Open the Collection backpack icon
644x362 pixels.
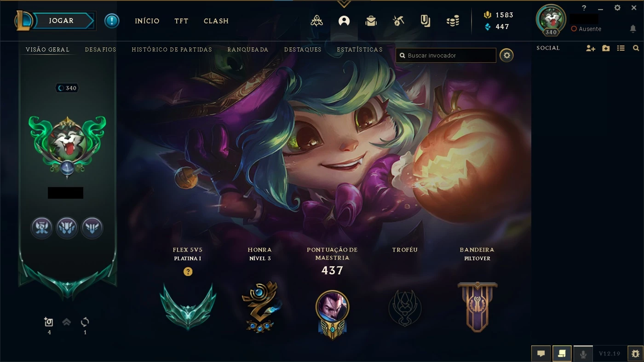click(371, 21)
